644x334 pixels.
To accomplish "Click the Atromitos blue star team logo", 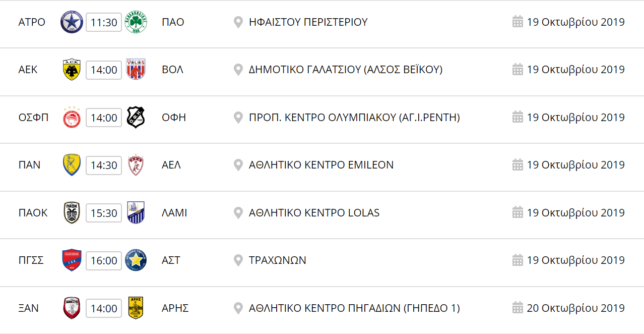I will click(x=72, y=22).
